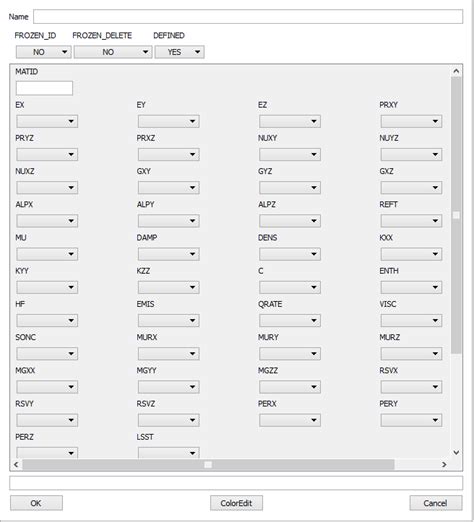Select the MGYY dropdown
The height and width of the screenshot is (522, 474).
click(169, 387)
